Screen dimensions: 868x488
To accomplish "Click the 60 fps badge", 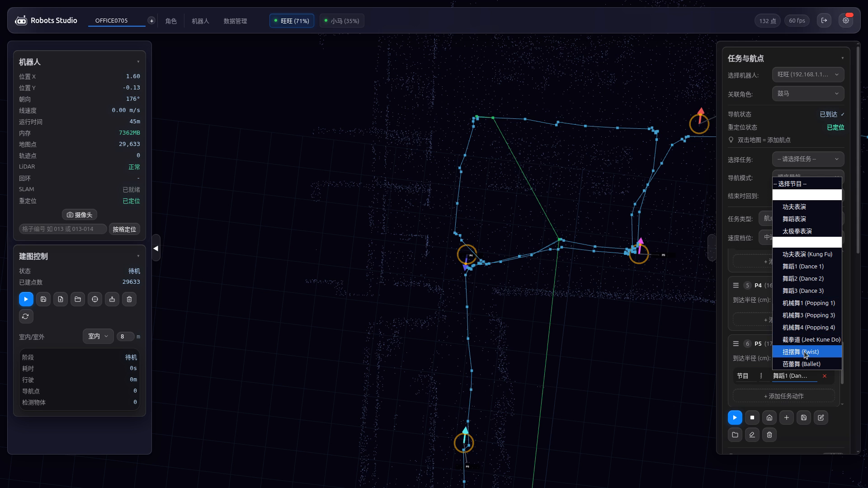I will 797,21.
